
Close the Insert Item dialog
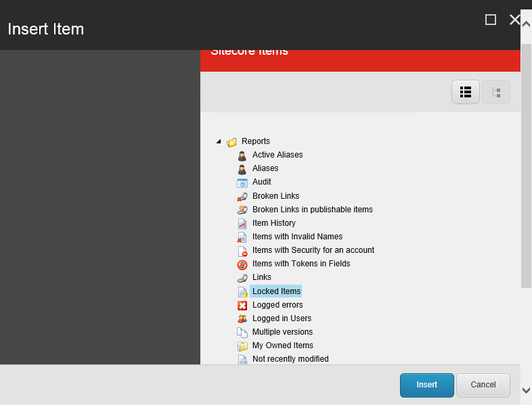[x=514, y=20]
